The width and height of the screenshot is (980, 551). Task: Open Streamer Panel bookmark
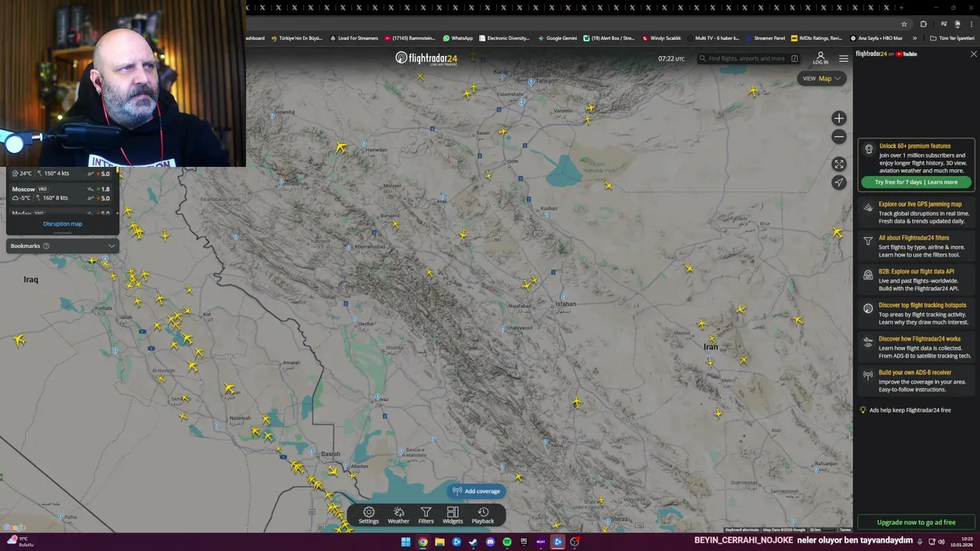click(766, 37)
